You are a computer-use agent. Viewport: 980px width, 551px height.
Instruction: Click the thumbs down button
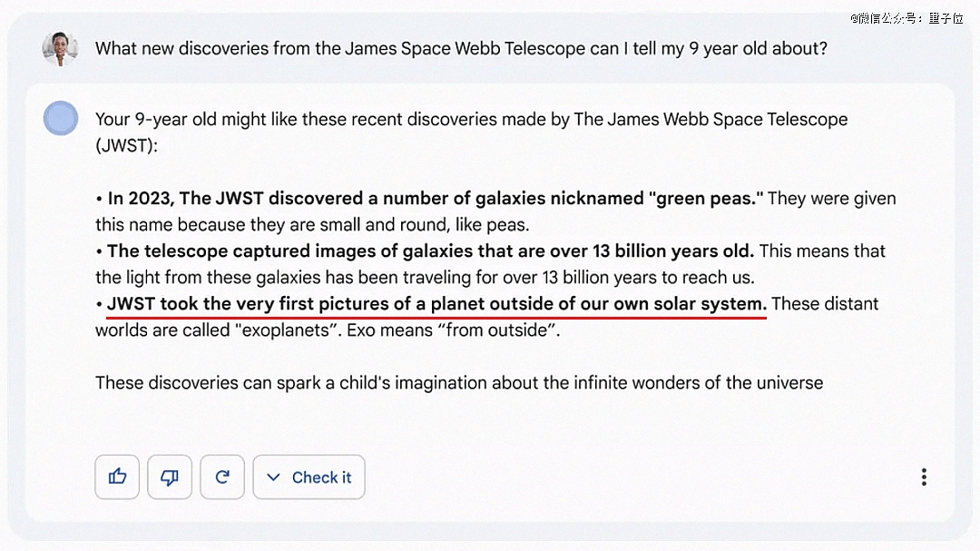click(x=170, y=477)
